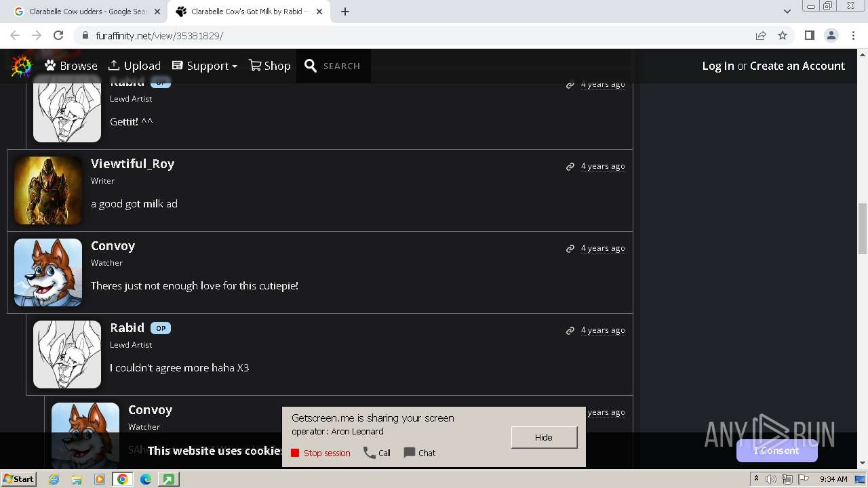Bookmark this page with star

(783, 35)
